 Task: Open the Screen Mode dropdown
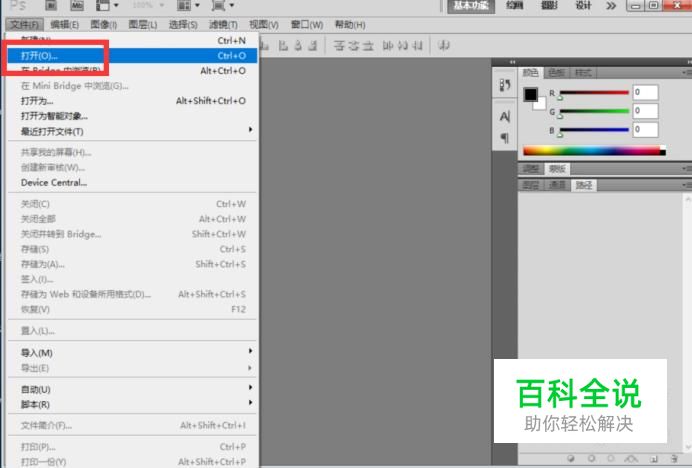pos(222,5)
